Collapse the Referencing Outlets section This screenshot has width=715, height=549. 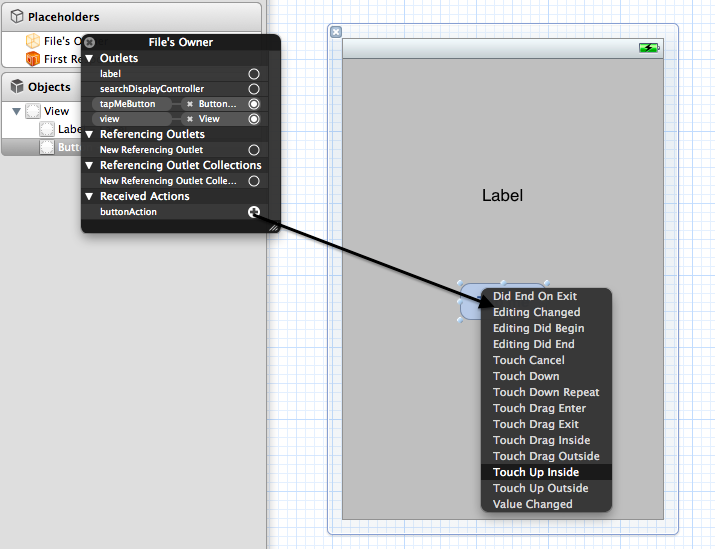tap(89, 135)
